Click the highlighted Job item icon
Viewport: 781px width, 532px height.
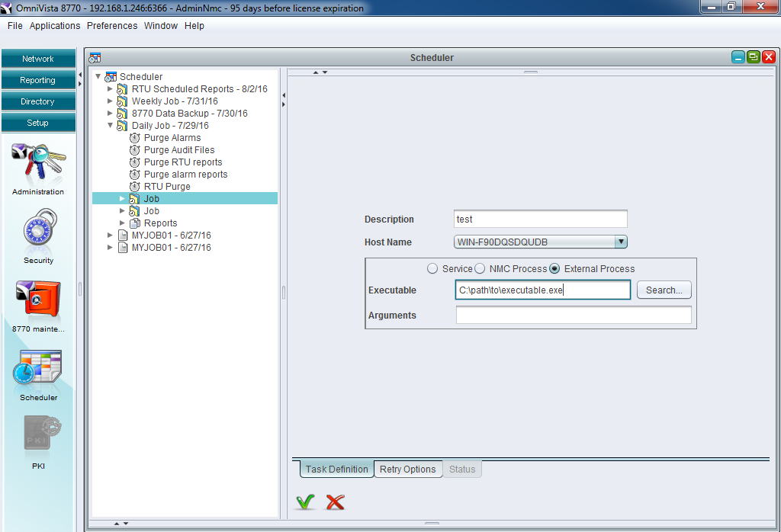click(134, 199)
